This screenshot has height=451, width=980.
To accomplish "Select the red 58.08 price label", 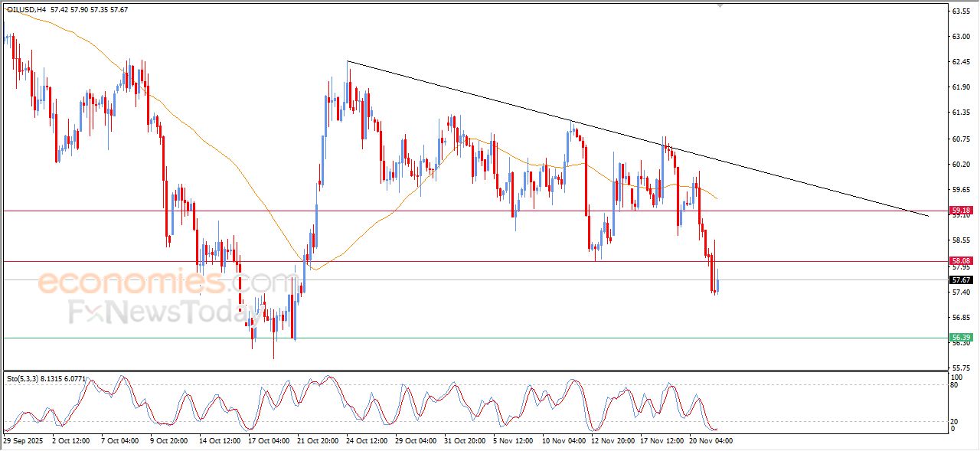I will 960,261.
